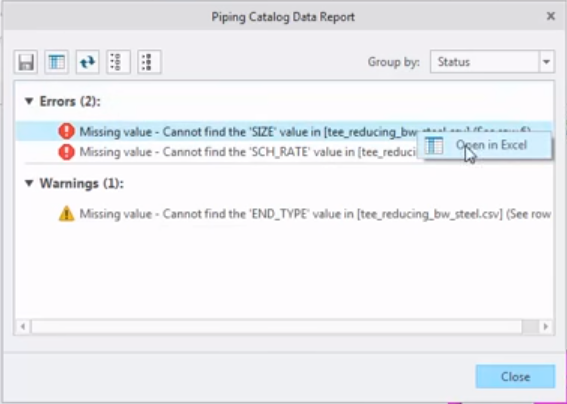Click the horizontal scrollbar thumb
Screen dimensions: 567x404
pyautogui.click(x=277, y=327)
